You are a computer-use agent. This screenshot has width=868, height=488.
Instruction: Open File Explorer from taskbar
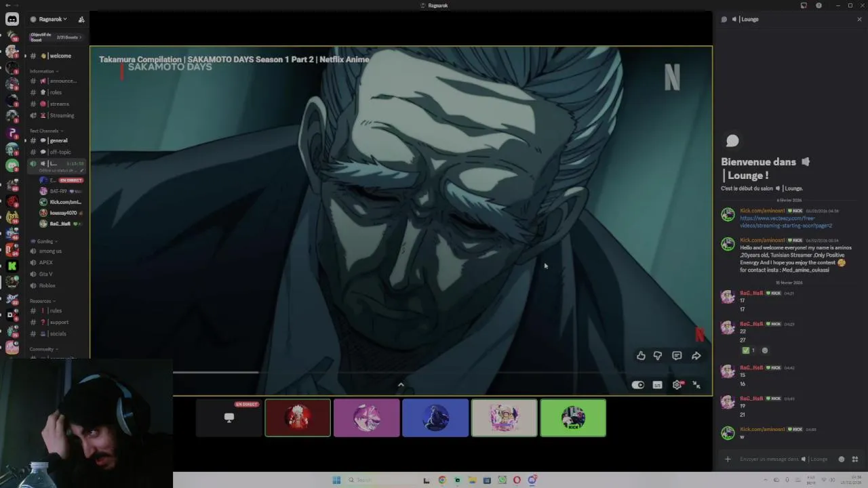point(472,480)
